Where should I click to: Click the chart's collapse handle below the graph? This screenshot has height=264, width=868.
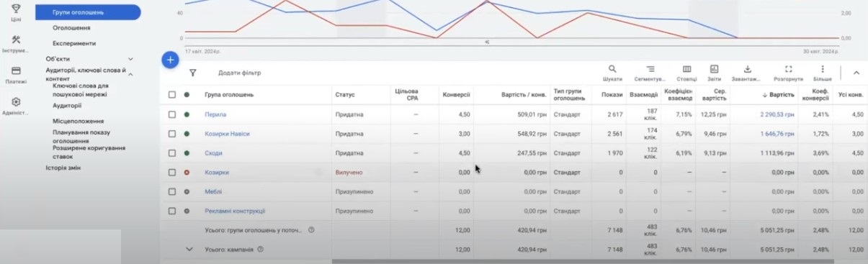(487, 42)
